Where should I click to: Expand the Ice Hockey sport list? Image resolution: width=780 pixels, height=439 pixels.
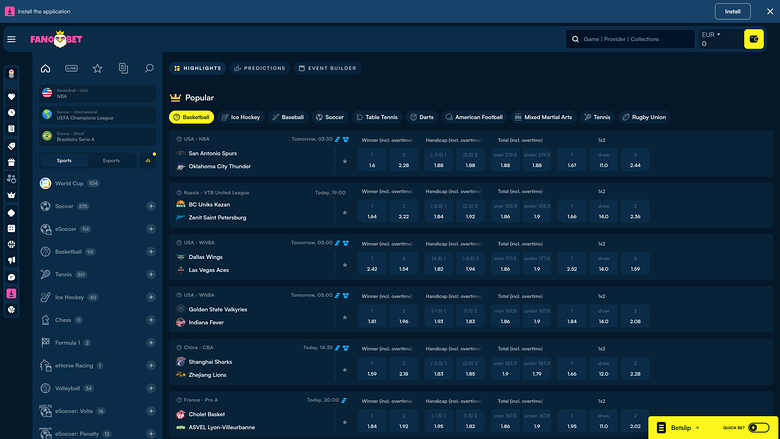[151, 297]
